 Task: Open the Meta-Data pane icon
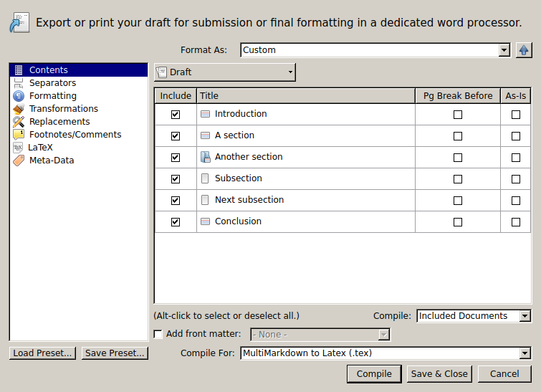(x=19, y=161)
